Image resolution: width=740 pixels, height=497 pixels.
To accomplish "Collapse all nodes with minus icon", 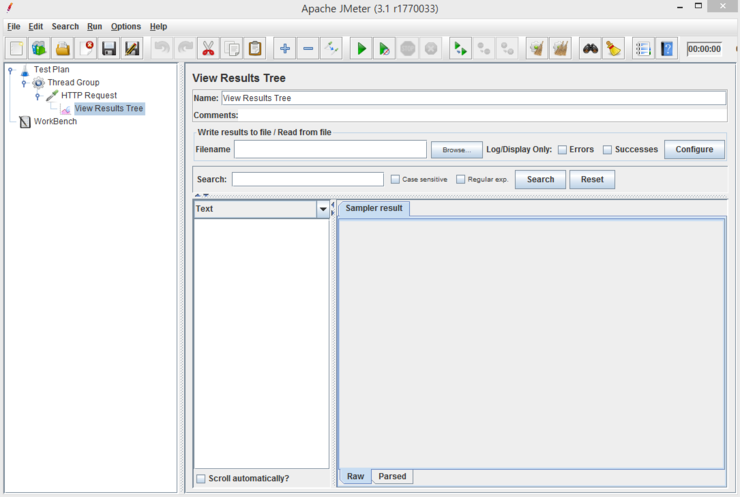I will coord(308,49).
